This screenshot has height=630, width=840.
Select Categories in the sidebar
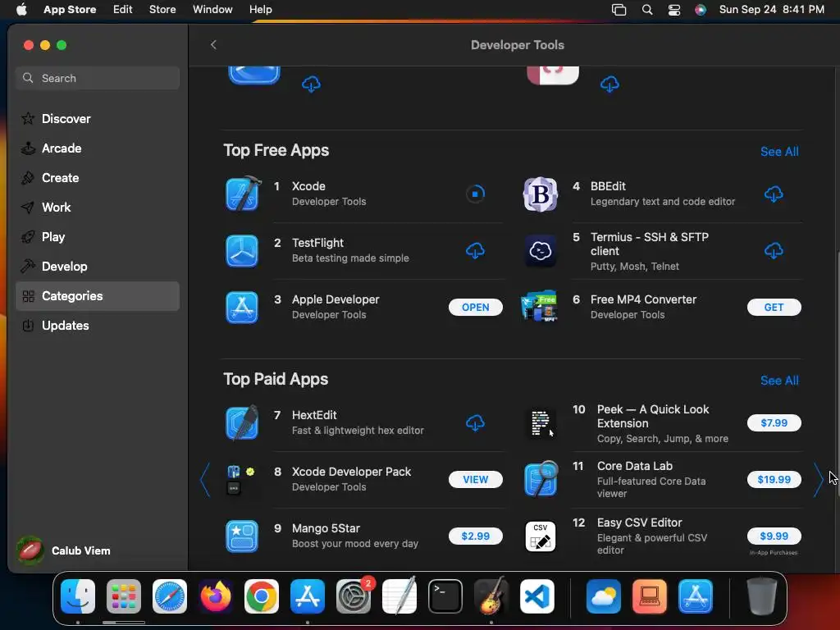(x=98, y=296)
